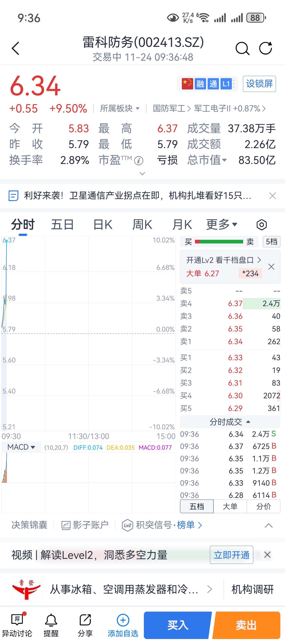Open stock search with magnifier icon
Image resolution: width=285 pixels, height=644 pixels.
(x=242, y=48)
